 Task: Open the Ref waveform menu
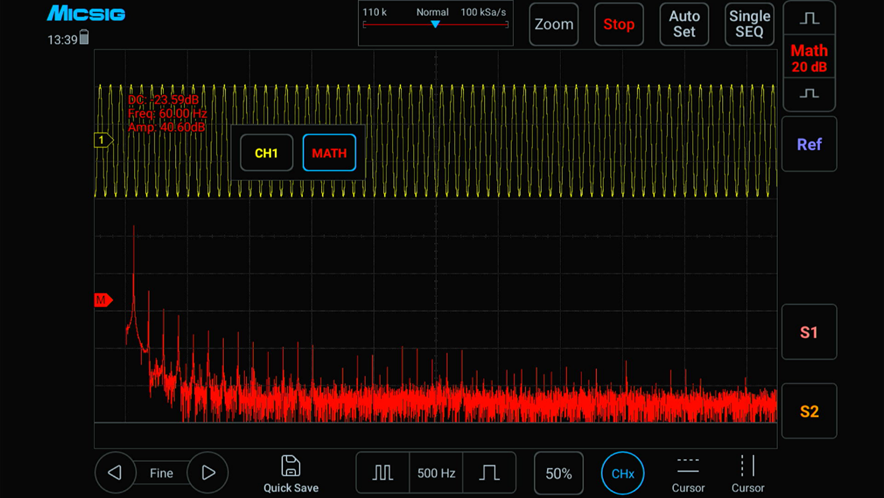pyautogui.click(x=809, y=144)
